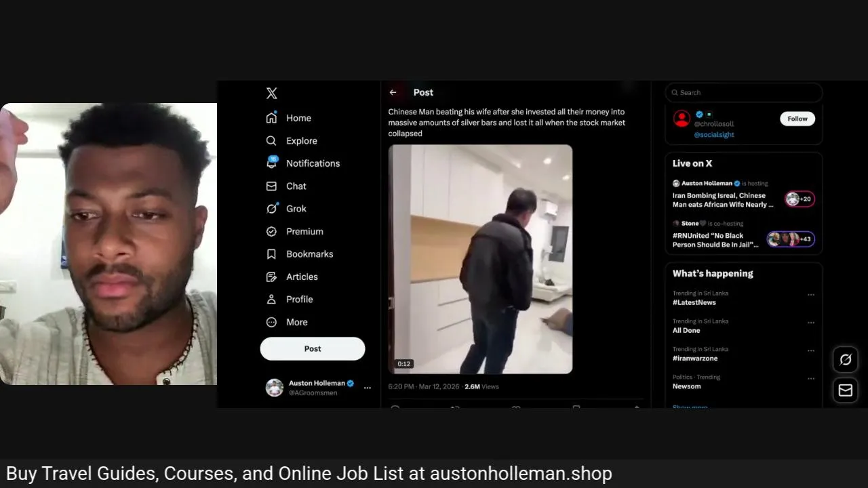This screenshot has width=868, height=488.
Task: Click into the Search field
Action: (x=744, y=92)
